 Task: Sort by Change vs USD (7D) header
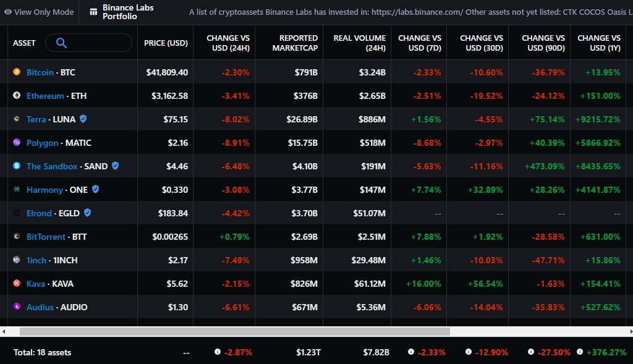click(420, 43)
